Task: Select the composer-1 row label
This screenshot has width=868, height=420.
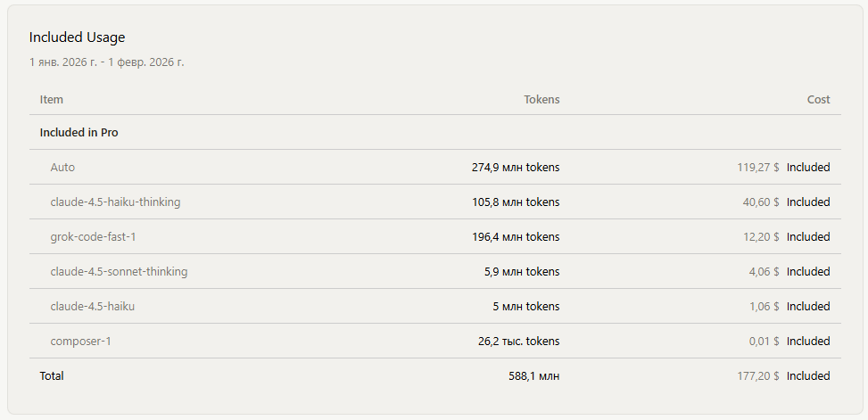Action: click(x=80, y=342)
